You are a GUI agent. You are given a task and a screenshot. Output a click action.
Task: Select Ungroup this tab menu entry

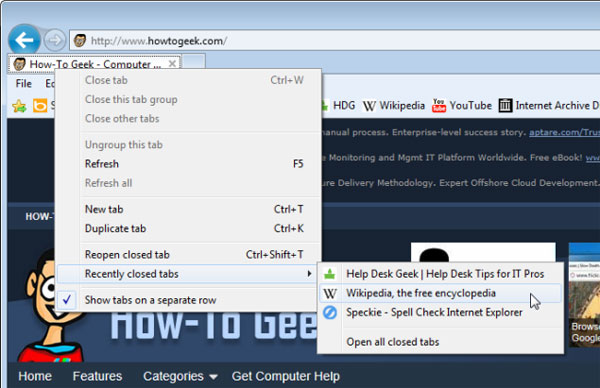(x=188, y=144)
